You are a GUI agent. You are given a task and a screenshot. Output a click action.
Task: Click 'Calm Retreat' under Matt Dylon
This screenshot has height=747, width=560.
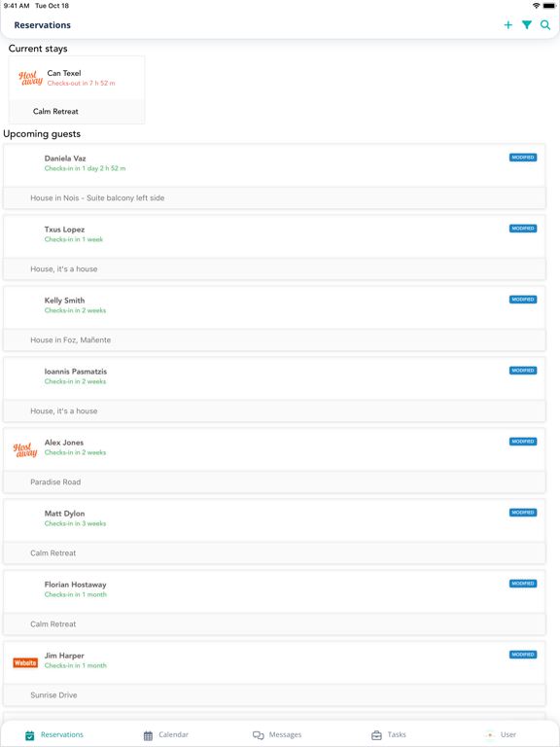pos(52,552)
